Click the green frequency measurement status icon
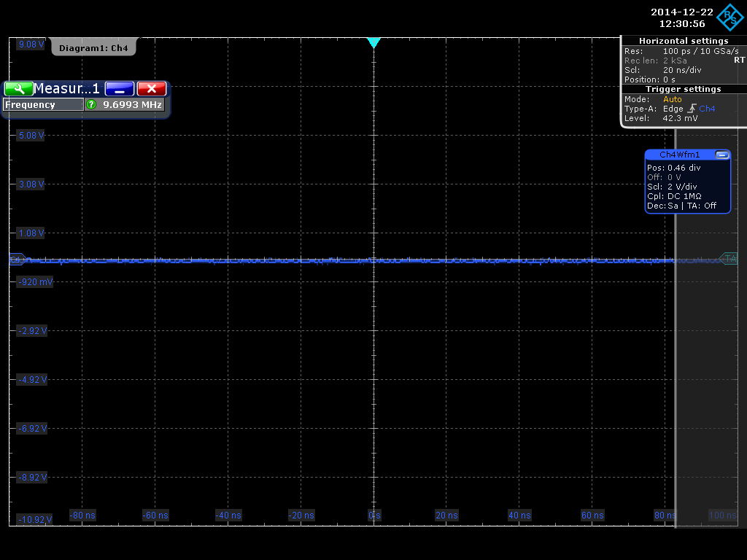 [x=91, y=105]
